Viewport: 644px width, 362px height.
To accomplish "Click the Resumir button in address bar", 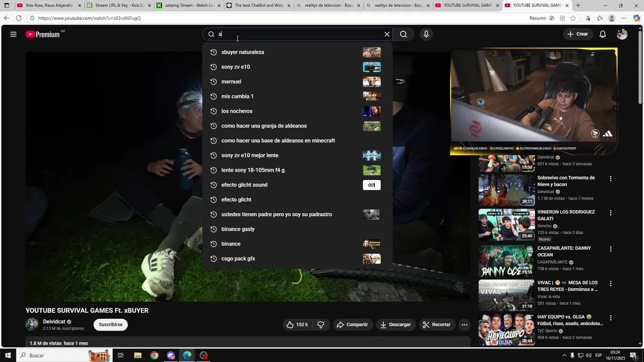I will 542,18.
